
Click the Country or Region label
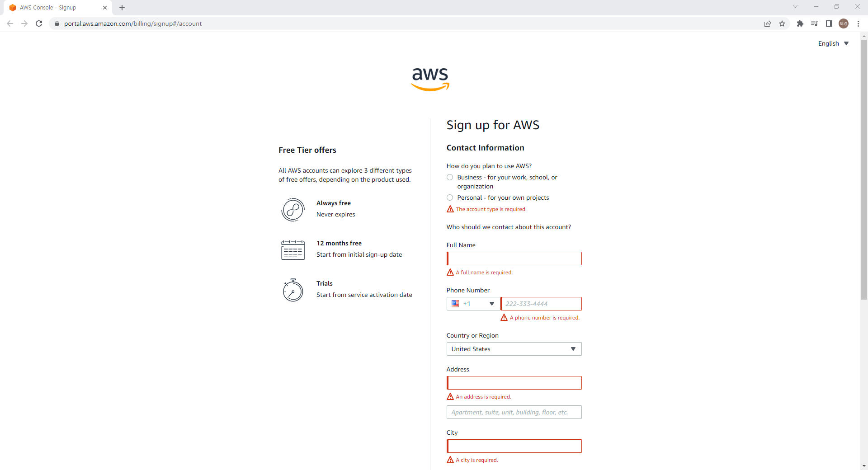click(x=472, y=335)
